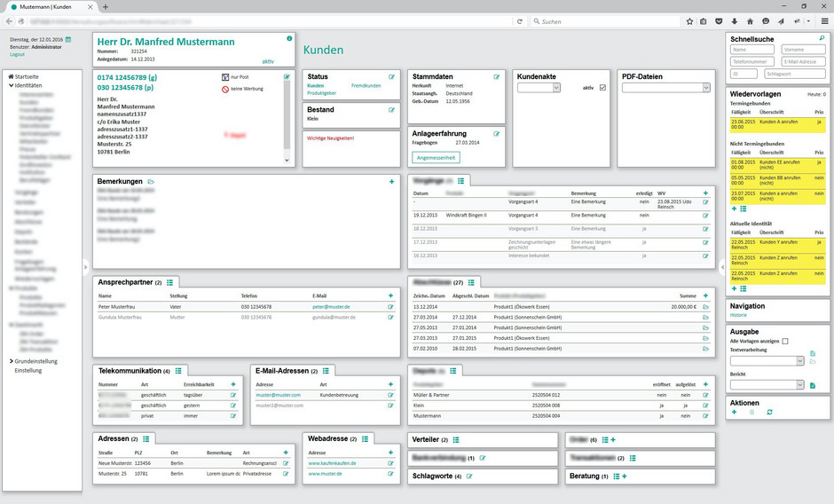Image resolution: width=834 pixels, height=504 pixels.
Task: Edit the Bestand panel
Action: click(x=391, y=110)
